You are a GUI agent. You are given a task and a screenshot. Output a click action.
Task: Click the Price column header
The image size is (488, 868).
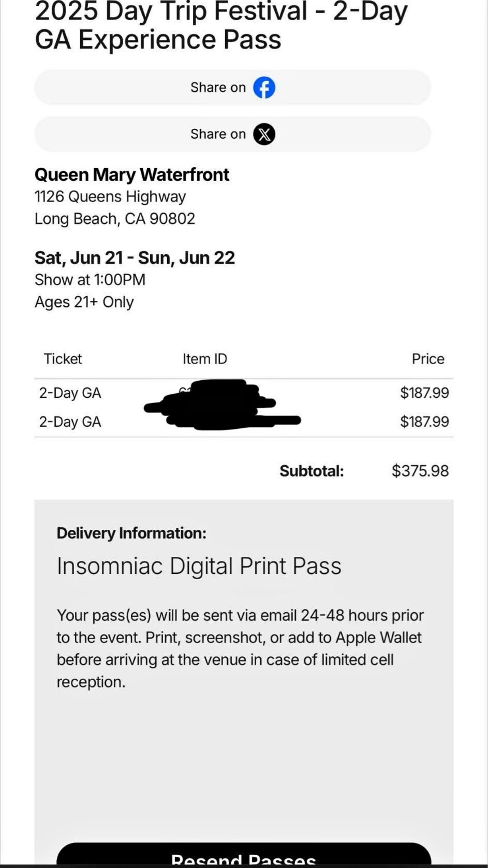[428, 359]
